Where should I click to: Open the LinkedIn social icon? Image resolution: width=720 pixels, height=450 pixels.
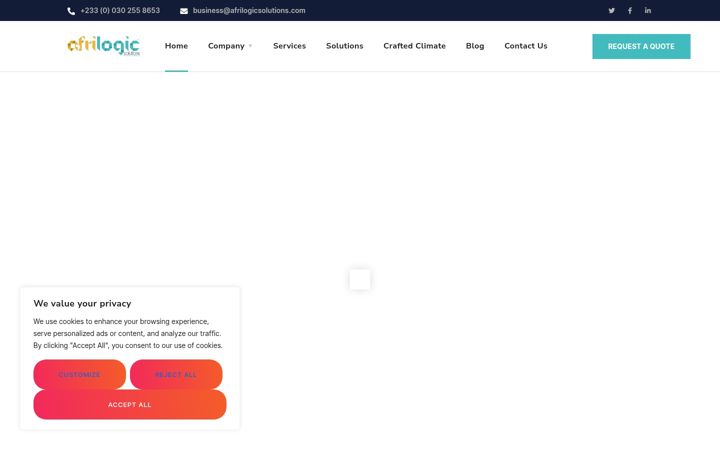(647, 10)
